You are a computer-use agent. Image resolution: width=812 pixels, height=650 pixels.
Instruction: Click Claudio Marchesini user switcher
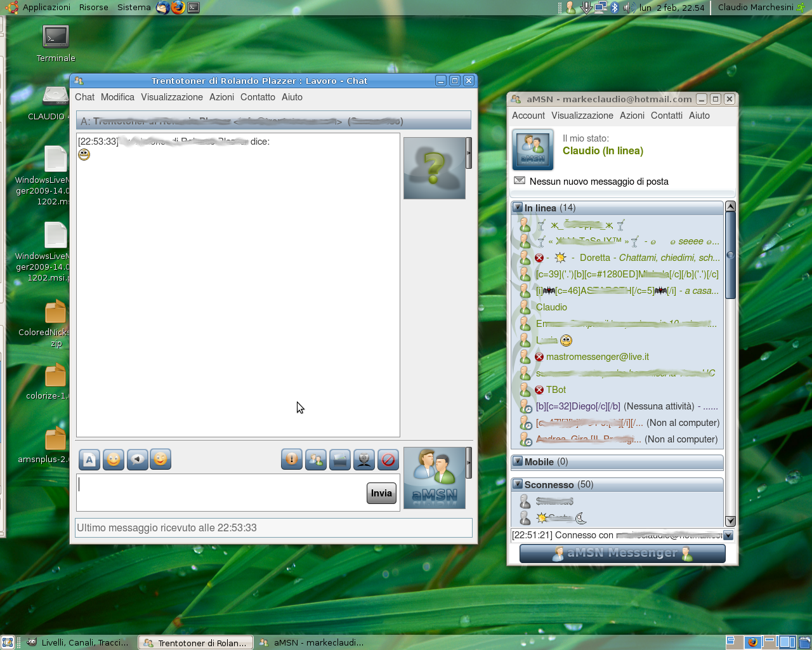click(756, 8)
